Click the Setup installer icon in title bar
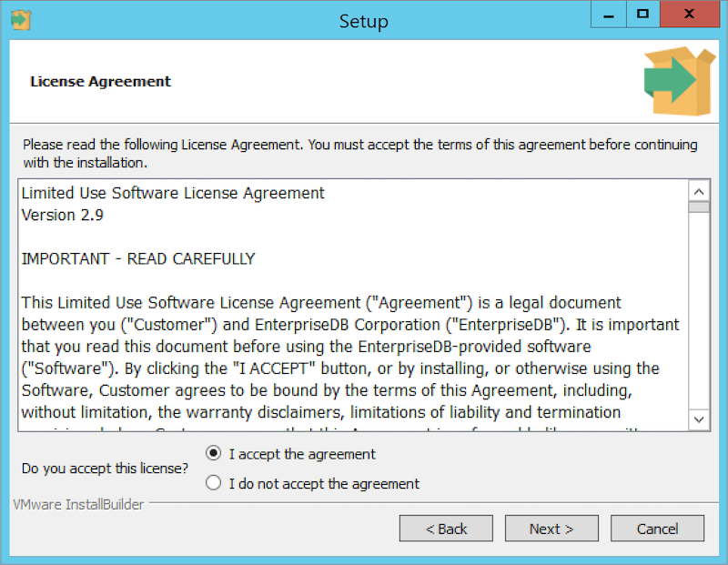Image resolution: width=728 pixels, height=565 pixels. click(21, 20)
